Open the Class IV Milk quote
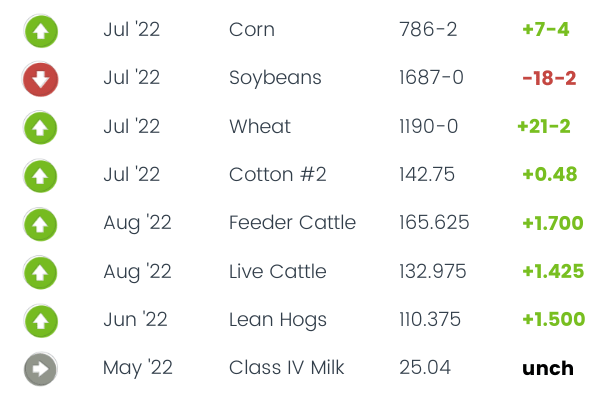This screenshot has height=400, width=600. [286, 368]
